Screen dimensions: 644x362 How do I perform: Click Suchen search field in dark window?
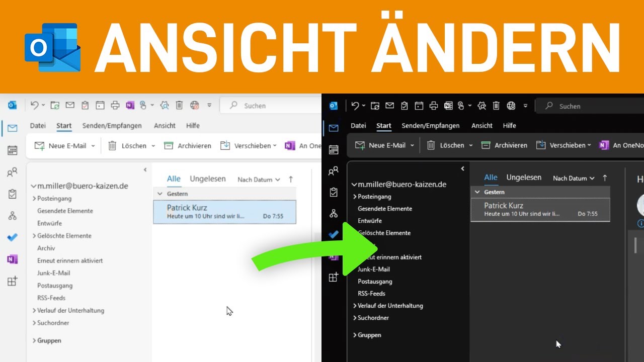pos(590,106)
